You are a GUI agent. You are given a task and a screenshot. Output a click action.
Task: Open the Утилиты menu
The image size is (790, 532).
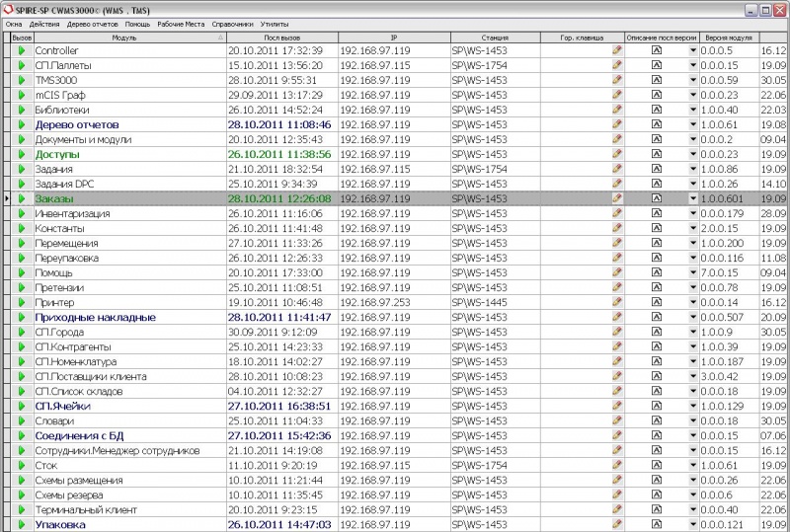pyautogui.click(x=275, y=22)
